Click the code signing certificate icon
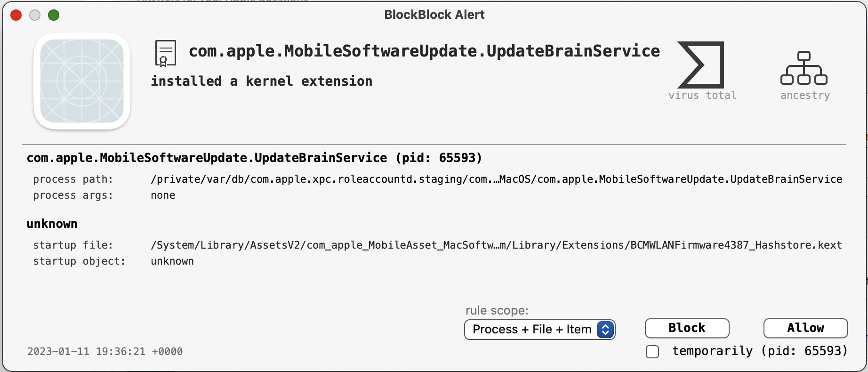 tap(166, 53)
